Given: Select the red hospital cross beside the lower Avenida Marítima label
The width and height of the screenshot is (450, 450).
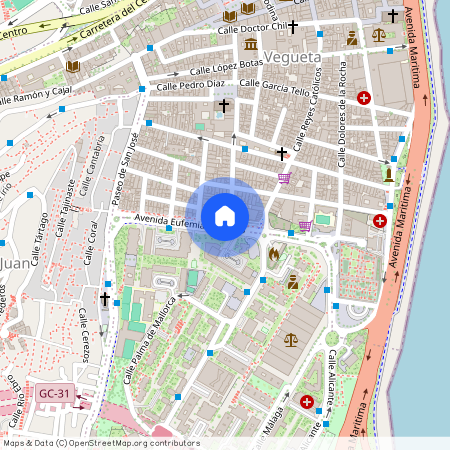Looking at the screenshot, I should coord(380,221).
